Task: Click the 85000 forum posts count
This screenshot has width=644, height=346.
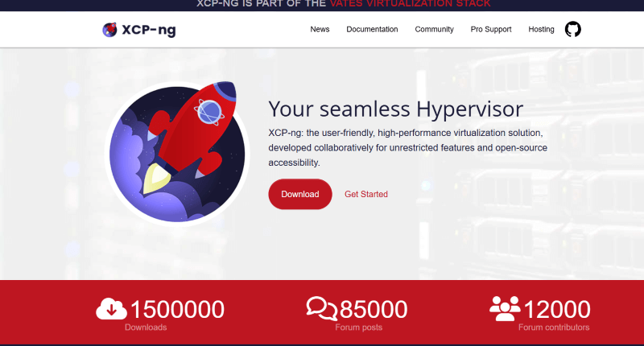Action: (x=374, y=309)
